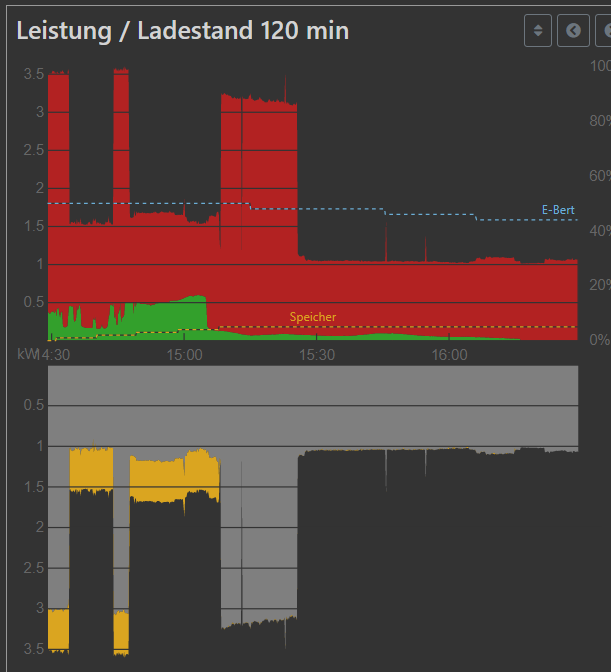Screen dimensions: 611x672
Task: Click the 0% right axis label
Action: coord(600,340)
